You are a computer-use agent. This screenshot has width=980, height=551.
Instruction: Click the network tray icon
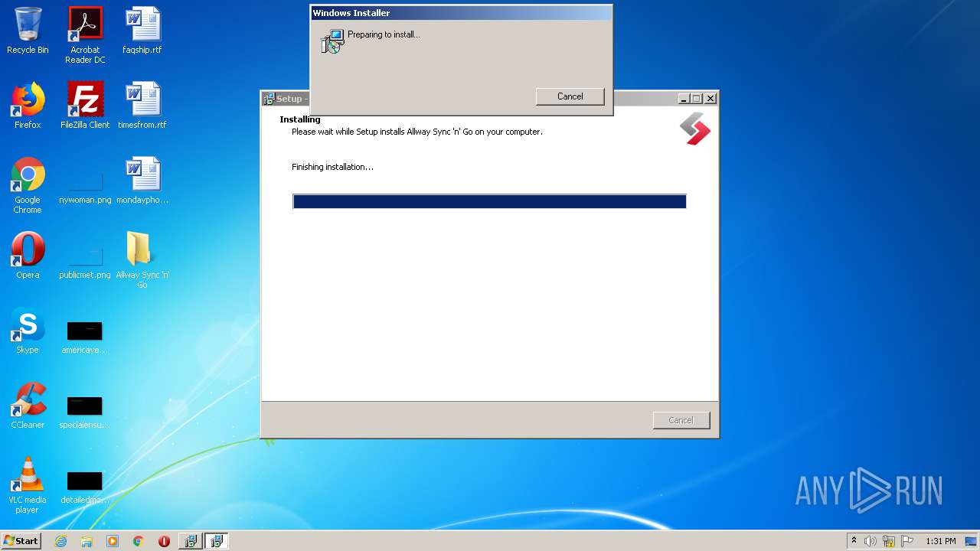(x=889, y=541)
